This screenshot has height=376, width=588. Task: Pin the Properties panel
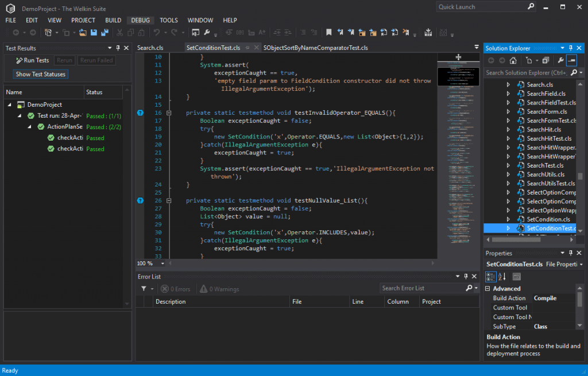point(571,253)
